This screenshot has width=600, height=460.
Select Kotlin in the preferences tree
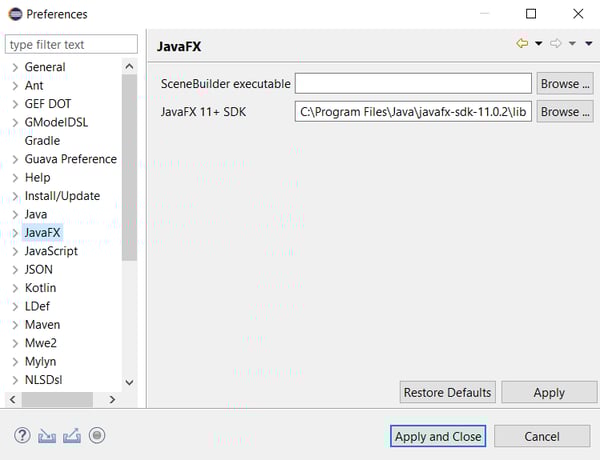[41, 288]
